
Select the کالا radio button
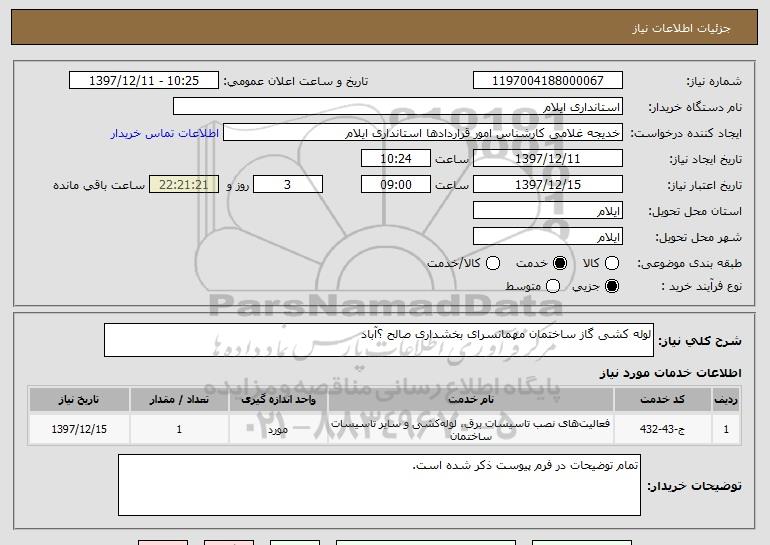pos(612,264)
